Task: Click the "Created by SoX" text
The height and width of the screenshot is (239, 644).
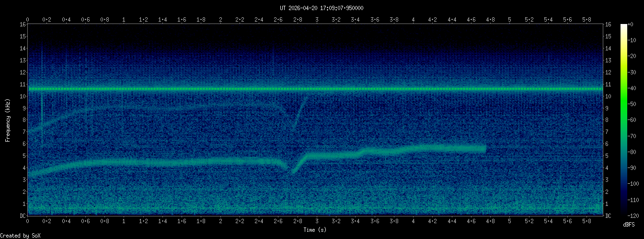Action: tap(18, 236)
